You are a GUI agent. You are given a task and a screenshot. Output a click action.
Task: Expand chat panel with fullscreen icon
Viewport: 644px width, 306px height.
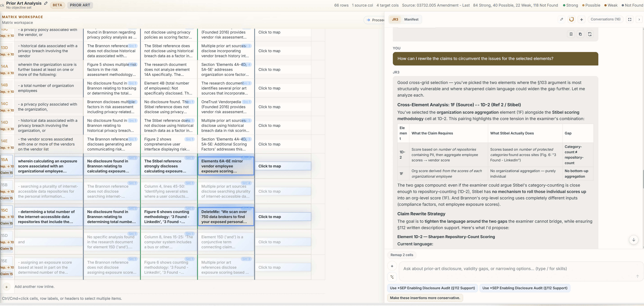[x=629, y=20]
